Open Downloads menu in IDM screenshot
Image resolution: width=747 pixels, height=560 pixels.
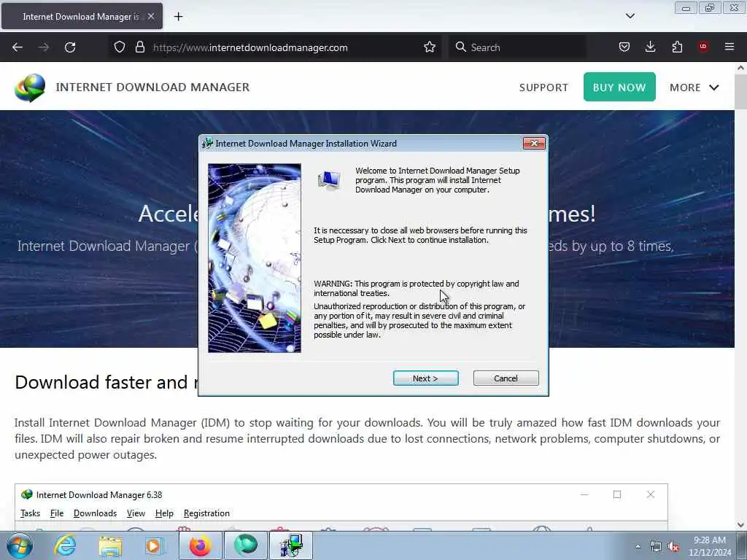pos(96,513)
